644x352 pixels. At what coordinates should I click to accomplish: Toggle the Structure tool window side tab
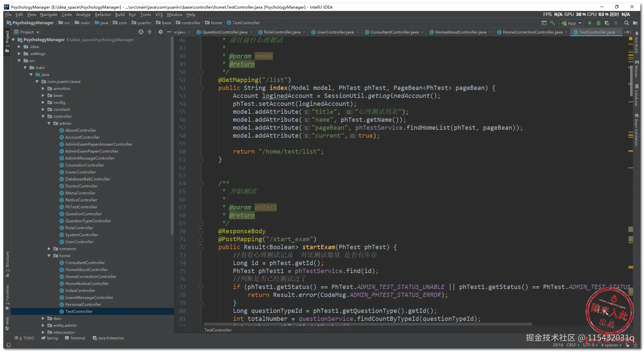pyautogui.click(x=7, y=262)
